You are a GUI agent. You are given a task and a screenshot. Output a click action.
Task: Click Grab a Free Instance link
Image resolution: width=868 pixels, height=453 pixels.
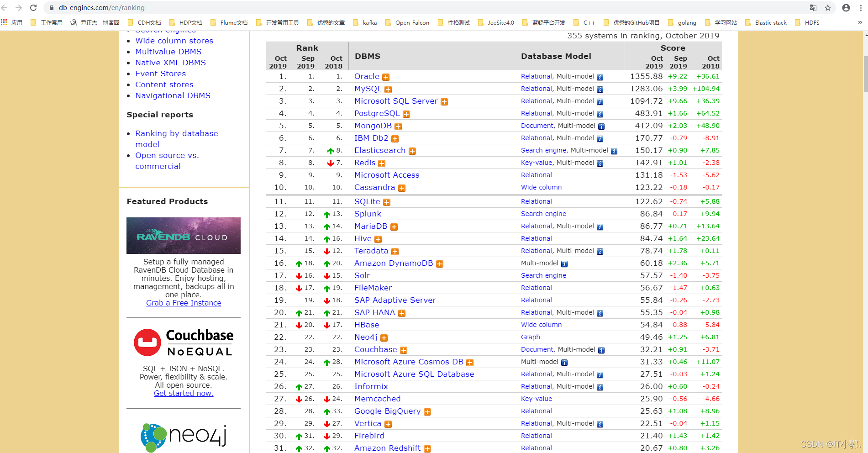[184, 303]
